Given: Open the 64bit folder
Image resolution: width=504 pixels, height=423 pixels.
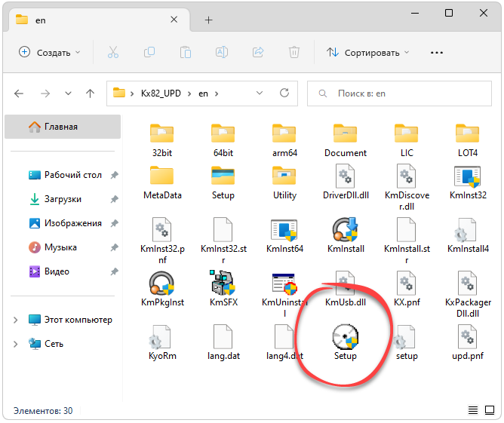Looking at the screenshot, I should (223, 140).
